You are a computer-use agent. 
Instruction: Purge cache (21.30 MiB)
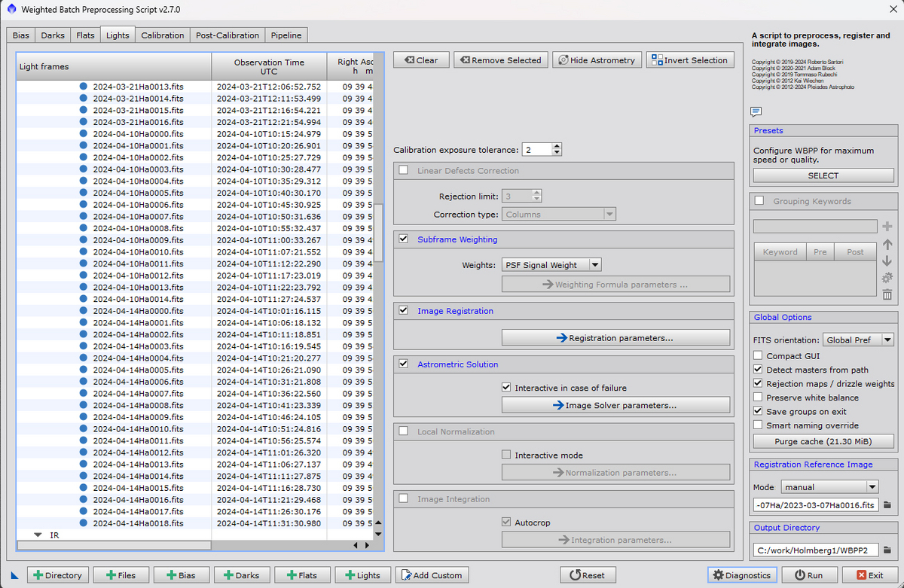(x=823, y=442)
